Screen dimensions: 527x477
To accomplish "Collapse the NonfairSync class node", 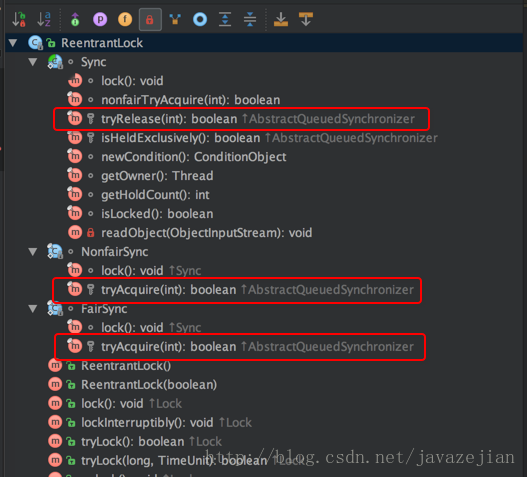I will tap(33, 251).
